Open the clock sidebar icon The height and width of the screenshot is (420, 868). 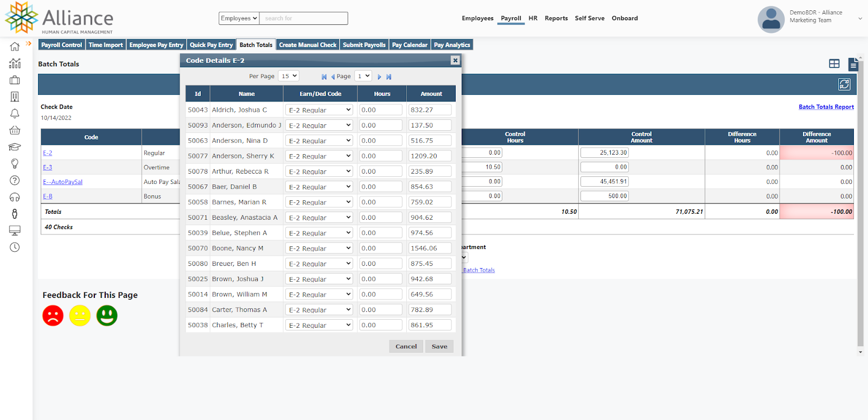click(15, 247)
